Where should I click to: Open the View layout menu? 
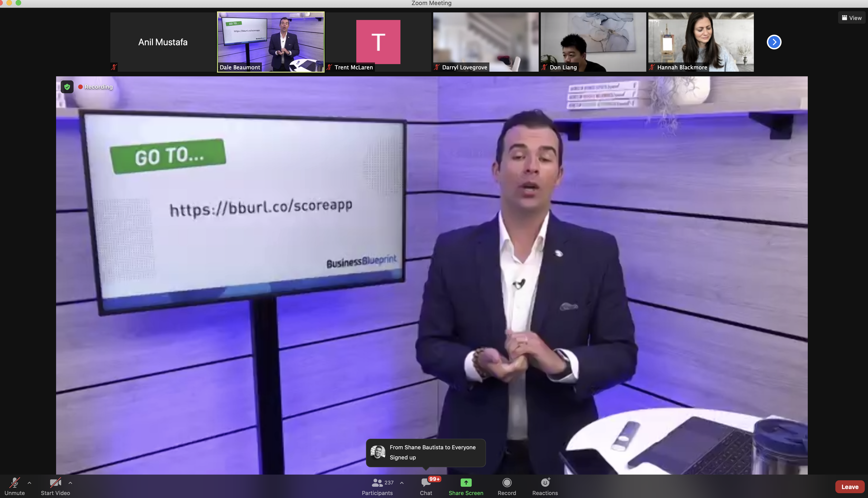(852, 18)
